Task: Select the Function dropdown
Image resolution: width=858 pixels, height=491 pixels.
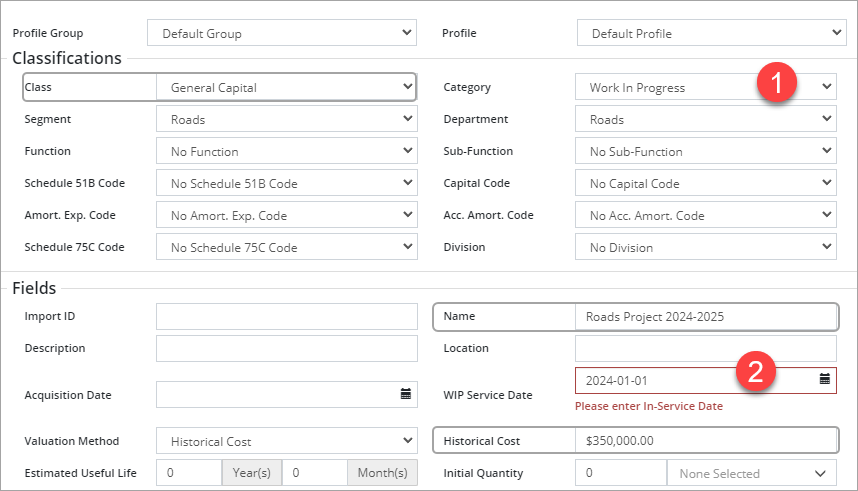Action: 286,151
